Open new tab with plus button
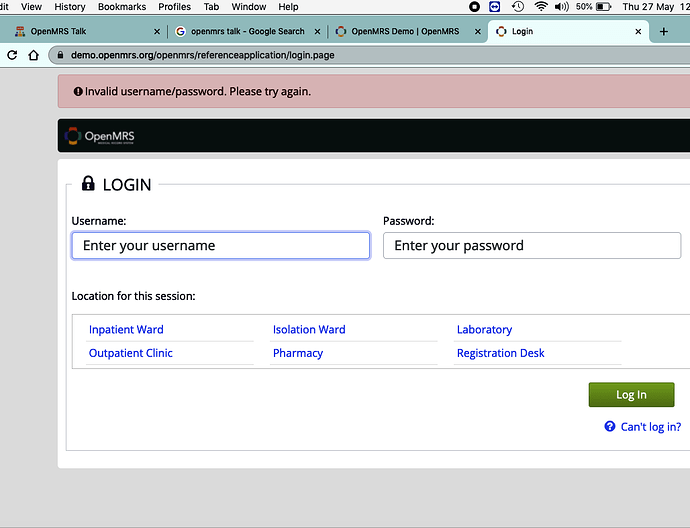The image size is (690, 528). 664,31
